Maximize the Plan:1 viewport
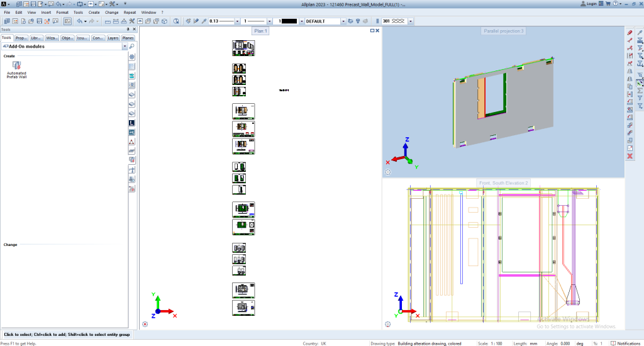Viewport: 644px width, 346px height. [372, 30]
